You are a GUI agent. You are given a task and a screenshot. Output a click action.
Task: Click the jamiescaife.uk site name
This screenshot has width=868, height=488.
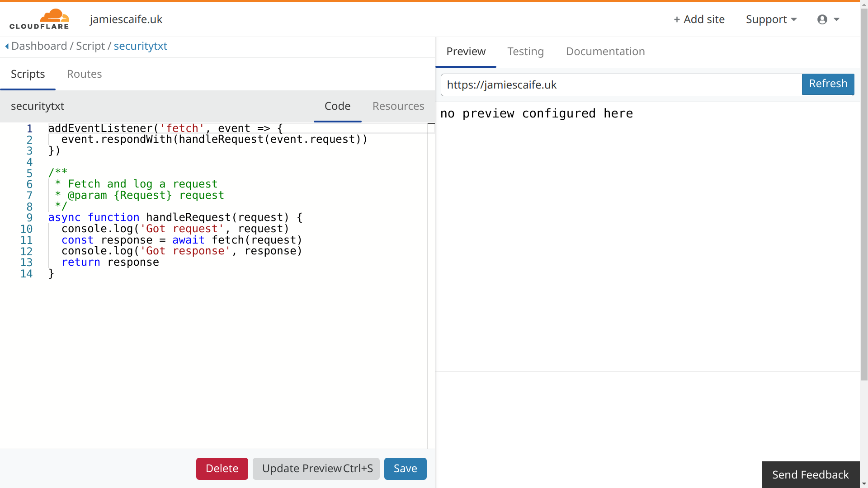[x=126, y=19]
